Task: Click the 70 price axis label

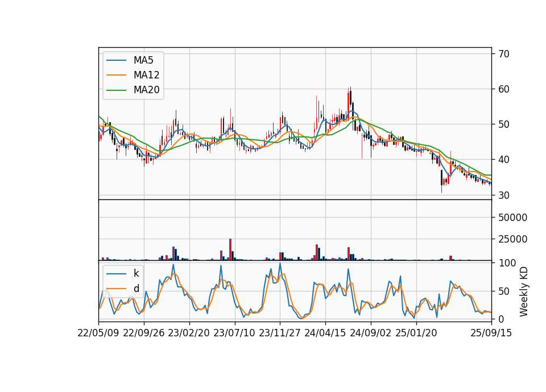Action: pyautogui.click(x=504, y=54)
